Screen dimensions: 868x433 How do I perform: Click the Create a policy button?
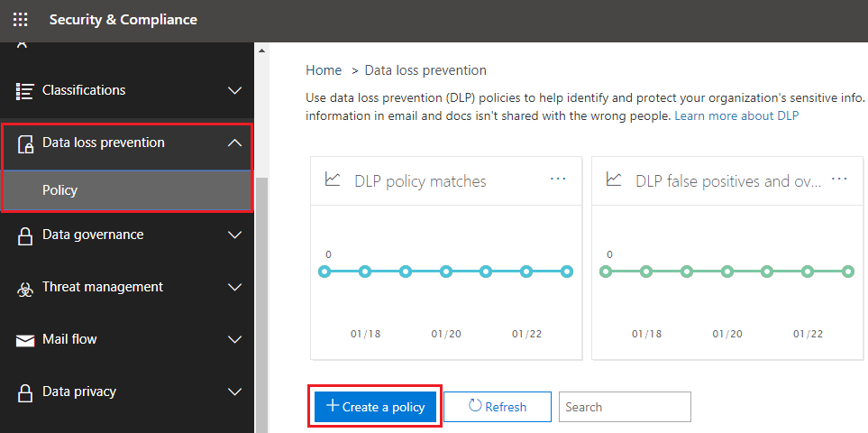click(375, 407)
